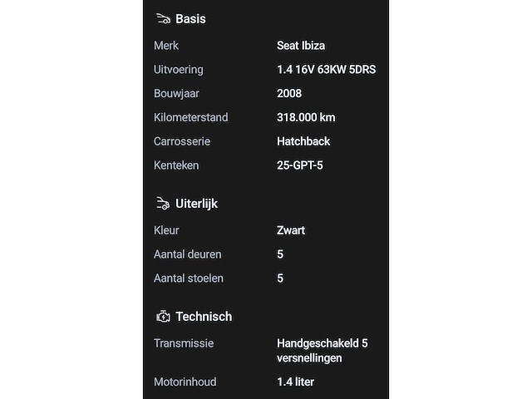This screenshot has height=399, width=532.
Task: Click the 1.4 16V 63KW 5DRS value
Action: click(326, 70)
